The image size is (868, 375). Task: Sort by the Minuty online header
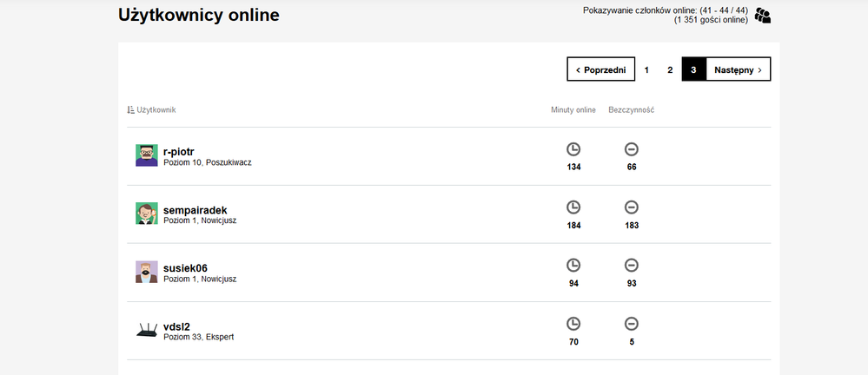point(573,110)
